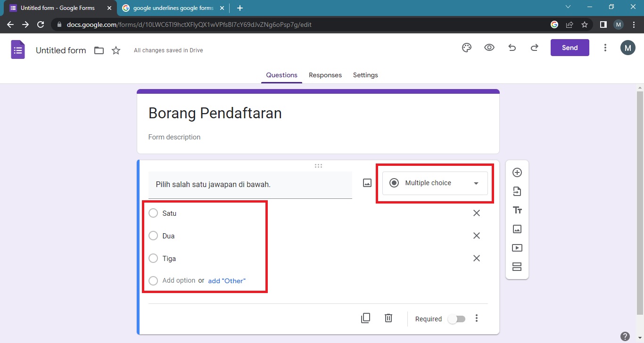644x343 pixels.
Task: Open the Settings tab
Action: tap(365, 75)
